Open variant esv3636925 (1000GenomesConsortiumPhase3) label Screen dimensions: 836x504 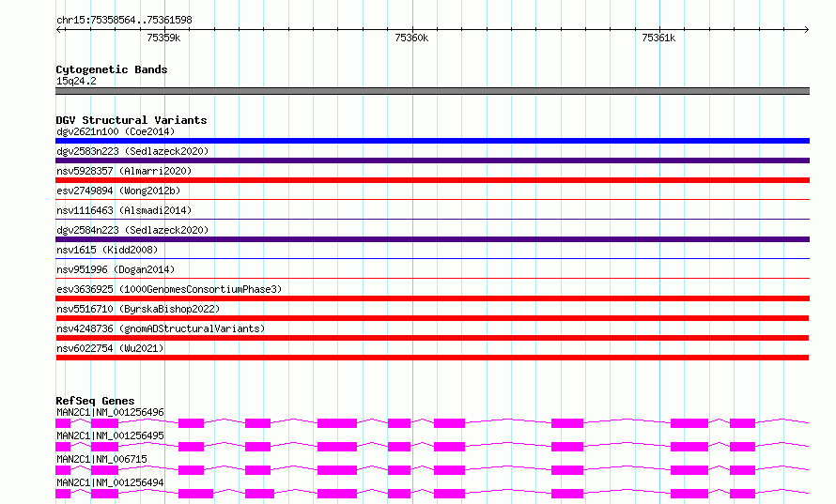(169, 289)
